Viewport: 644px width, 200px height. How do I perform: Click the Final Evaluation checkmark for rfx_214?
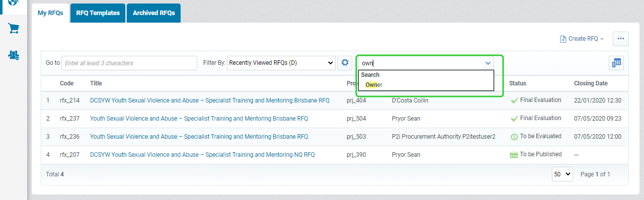tap(514, 101)
